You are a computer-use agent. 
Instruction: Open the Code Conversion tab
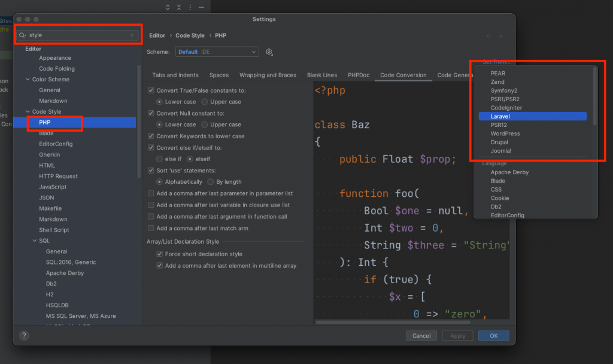coord(403,75)
